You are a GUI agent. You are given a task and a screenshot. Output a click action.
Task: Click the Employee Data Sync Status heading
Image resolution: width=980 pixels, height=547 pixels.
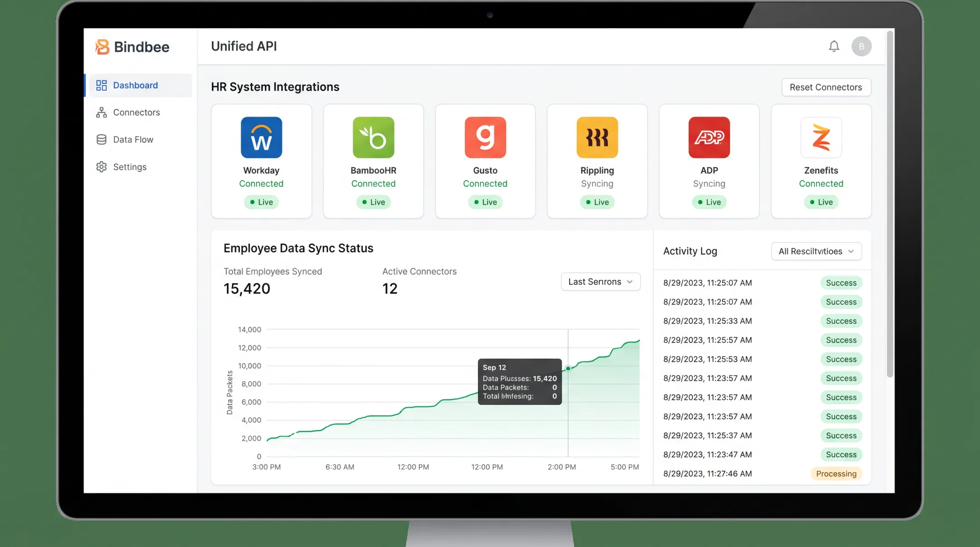(299, 248)
